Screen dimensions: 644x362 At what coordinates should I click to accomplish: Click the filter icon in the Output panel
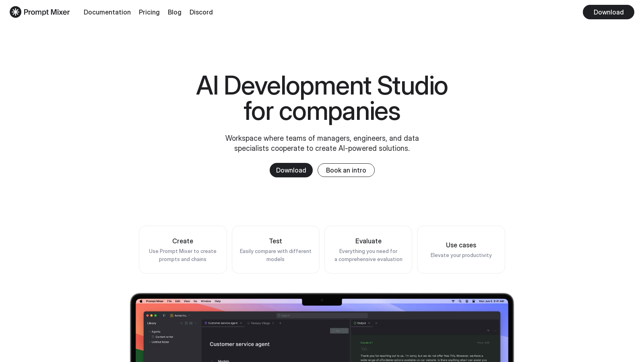(x=488, y=331)
